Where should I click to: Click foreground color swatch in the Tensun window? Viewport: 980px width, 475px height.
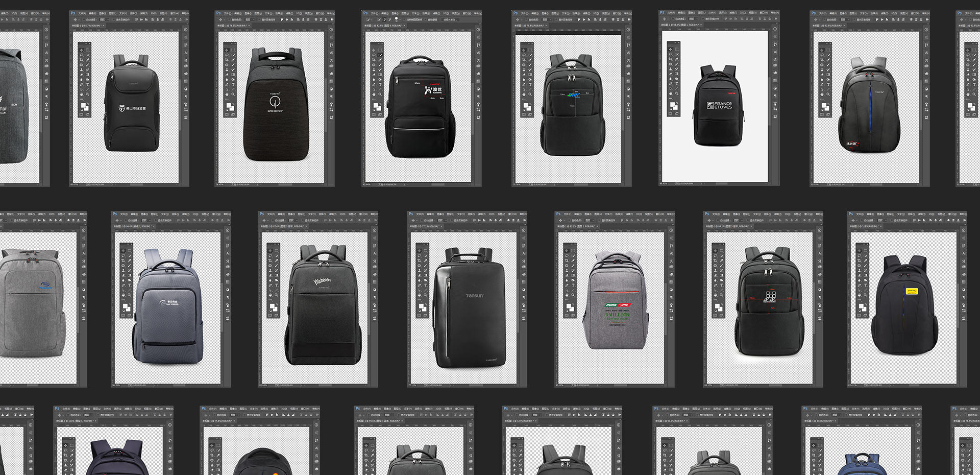click(x=422, y=306)
